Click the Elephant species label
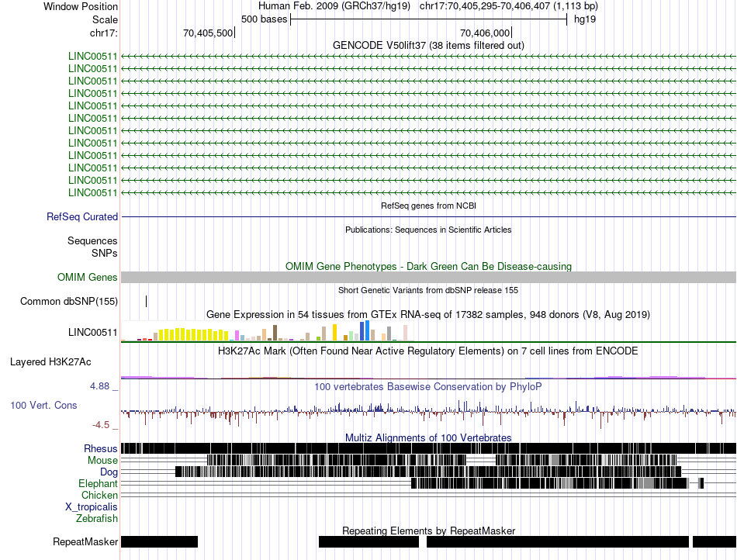This screenshot has height=560, width=737. coord(99,483)
